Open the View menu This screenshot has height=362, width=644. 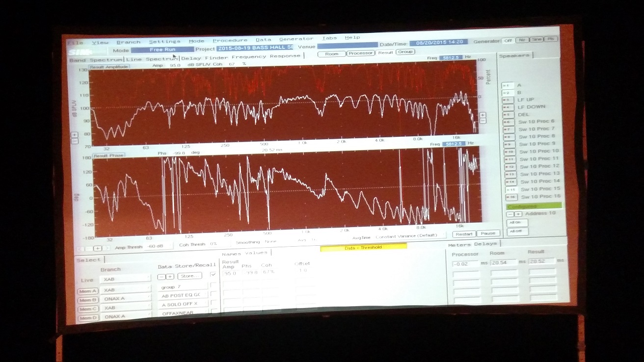tap(100, 43)
